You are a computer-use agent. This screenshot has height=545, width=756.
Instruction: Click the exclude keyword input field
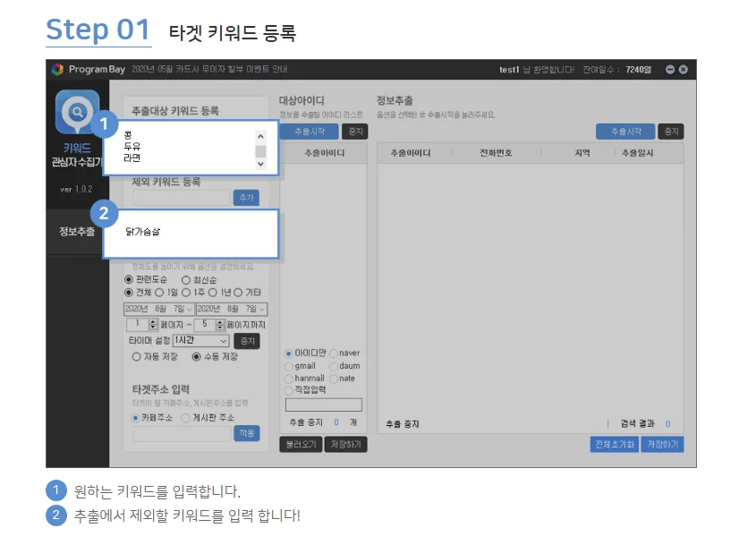pos(182,198)
